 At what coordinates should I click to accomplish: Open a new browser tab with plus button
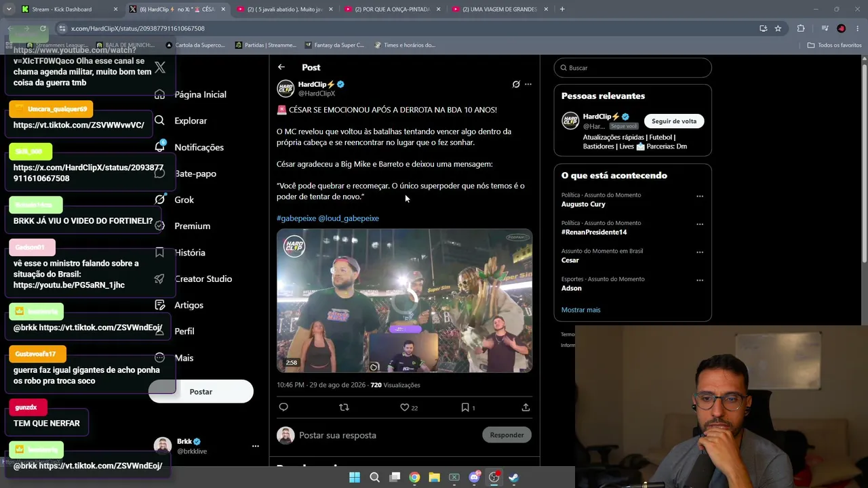point(562,9)
